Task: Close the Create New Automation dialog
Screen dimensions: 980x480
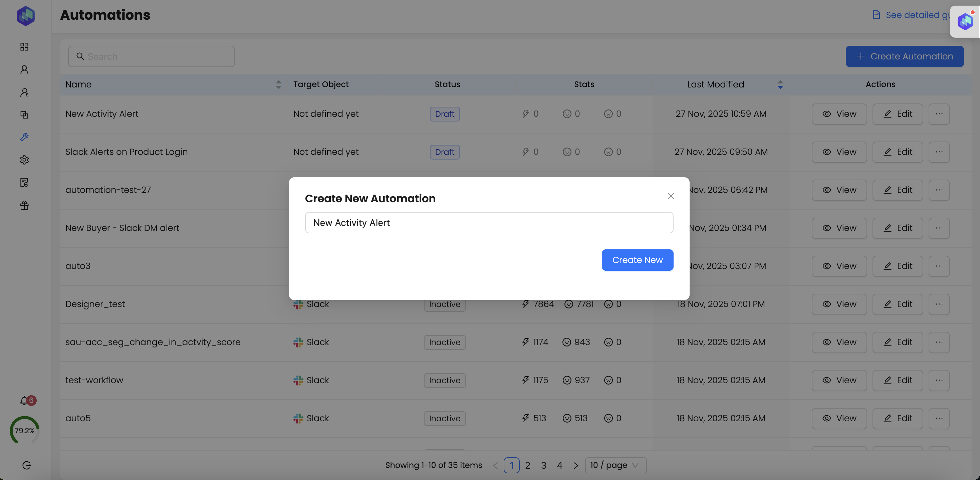Action: [671, 196]
